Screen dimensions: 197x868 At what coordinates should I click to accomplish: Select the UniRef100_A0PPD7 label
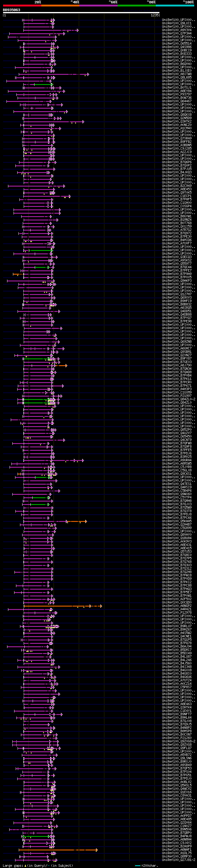(x=177, y=816)
